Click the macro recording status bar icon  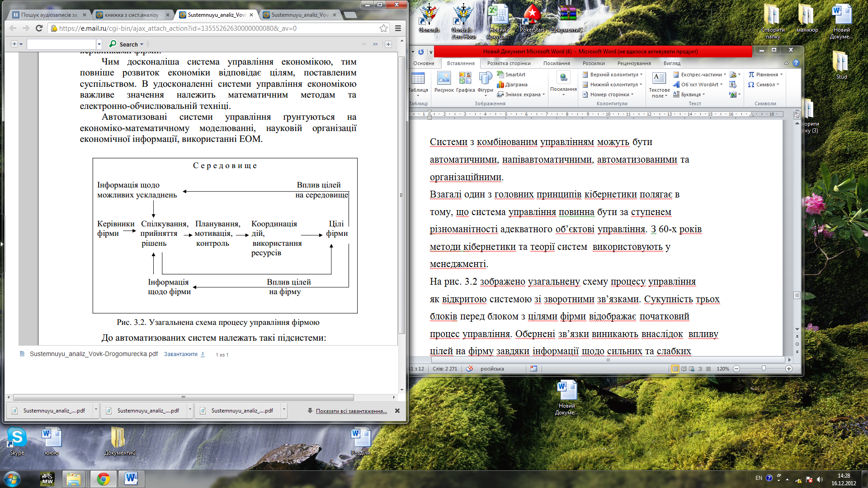[x=533, y=369]
